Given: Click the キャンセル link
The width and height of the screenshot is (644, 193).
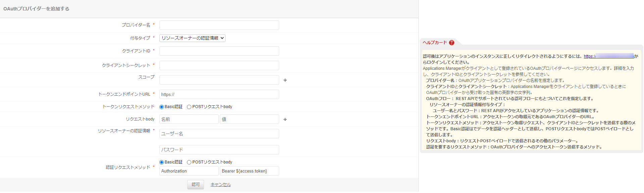Looking at the screenshot, I should pos(220,185).
